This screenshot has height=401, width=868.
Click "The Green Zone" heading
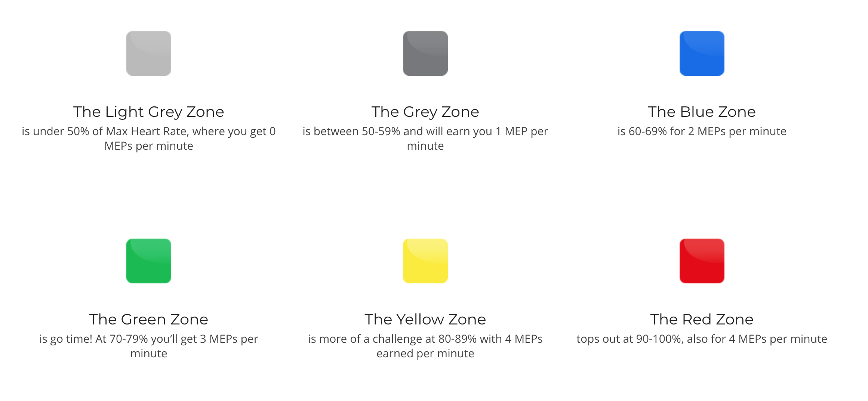click(149, 319)
